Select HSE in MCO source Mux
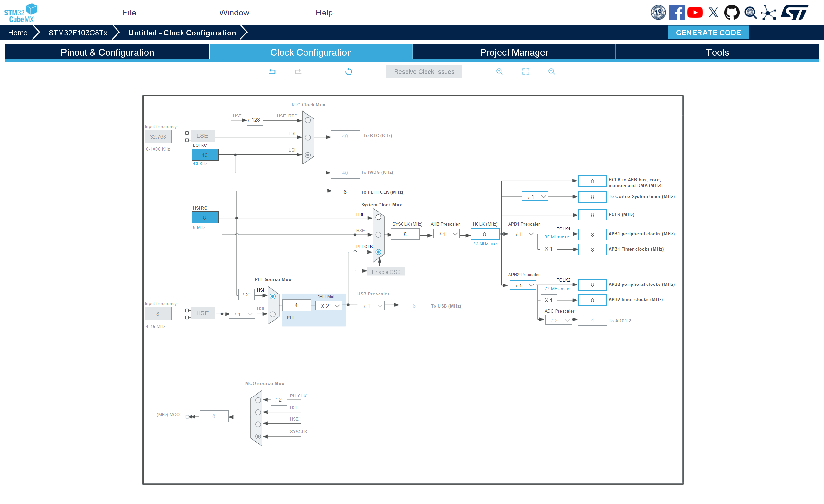 coord(258,425)
